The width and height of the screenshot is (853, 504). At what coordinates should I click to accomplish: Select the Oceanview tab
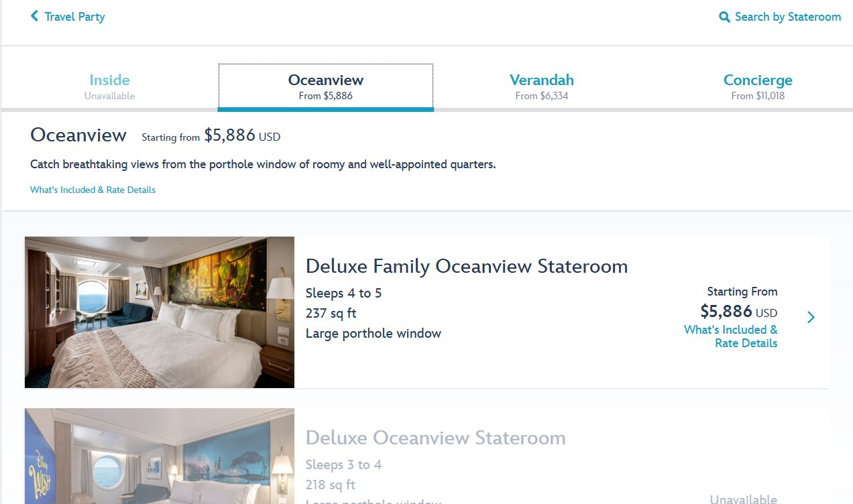[325, 86]
